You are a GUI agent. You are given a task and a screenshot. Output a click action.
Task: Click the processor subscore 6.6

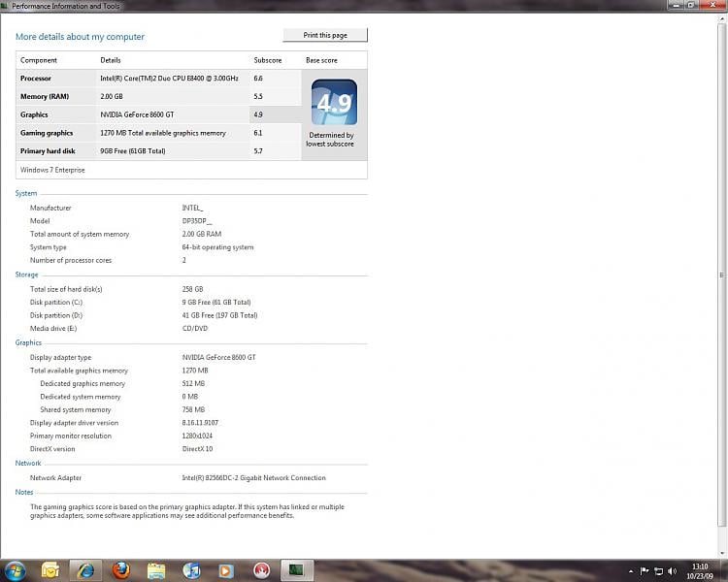click(x=258, y=79)
